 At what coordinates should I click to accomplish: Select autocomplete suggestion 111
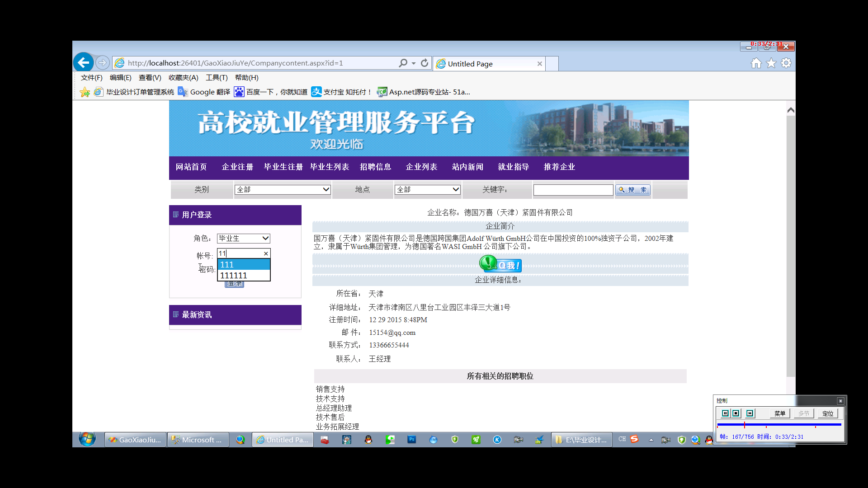coord(244,264)
